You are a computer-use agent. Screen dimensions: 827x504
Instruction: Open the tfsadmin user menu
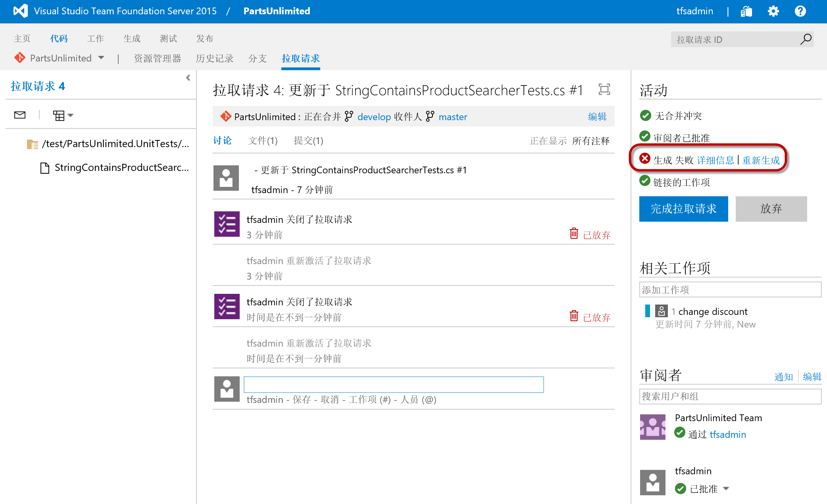[x=695, y=11]
